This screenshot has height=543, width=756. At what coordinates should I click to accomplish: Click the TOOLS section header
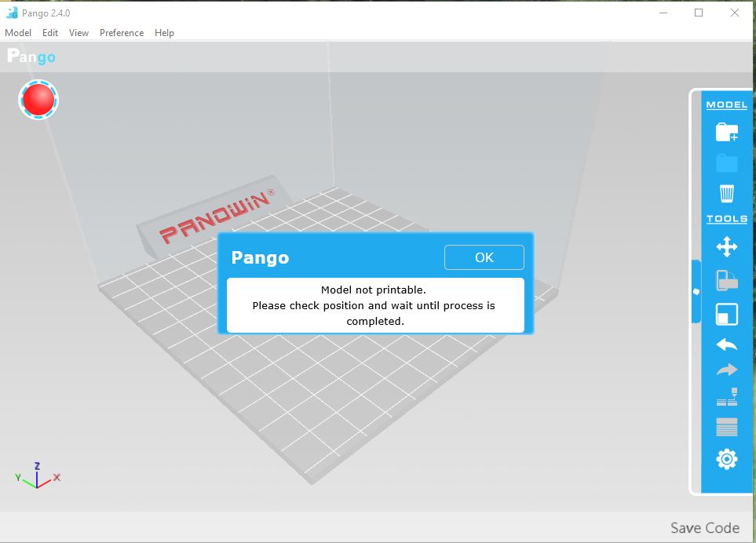(727, 219)
